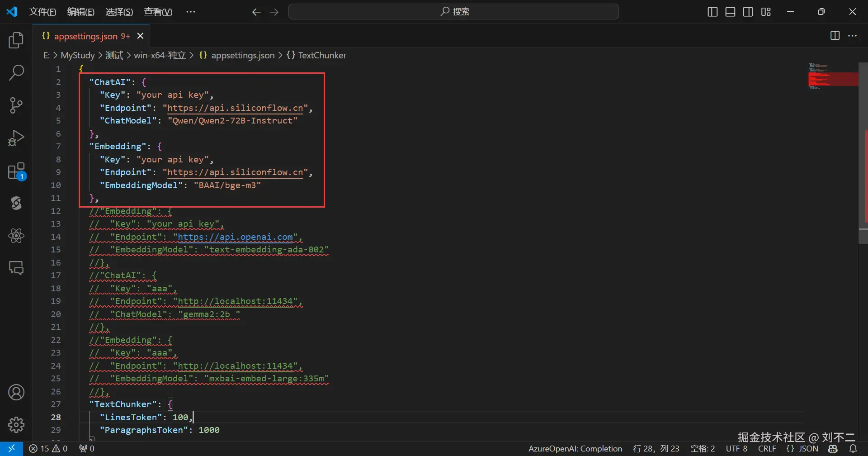Open the Manage gear icon
This screenshot has height=456, width=868.
pos(16,425)
